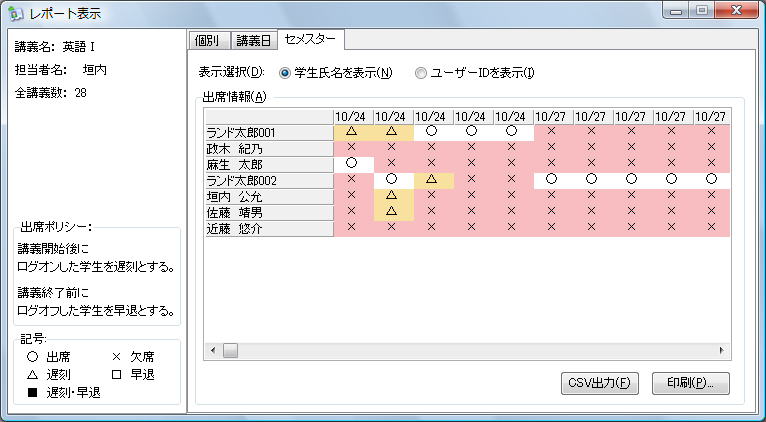The width and height of the screenshot is (766, 422).
Task: Switch to the 個別 tab
Action: click(209, 41)
